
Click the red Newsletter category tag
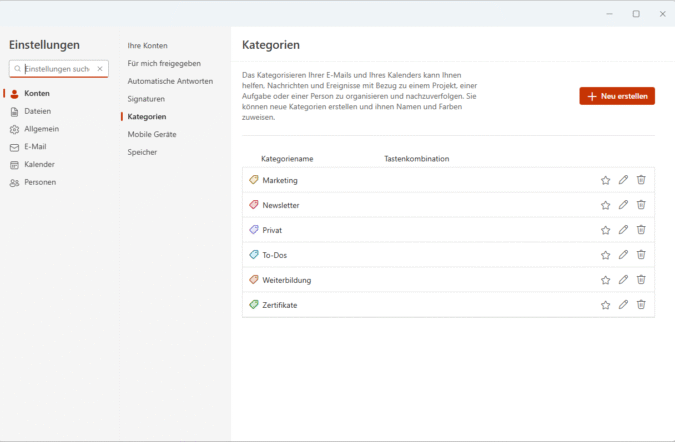tap(254, 205)
